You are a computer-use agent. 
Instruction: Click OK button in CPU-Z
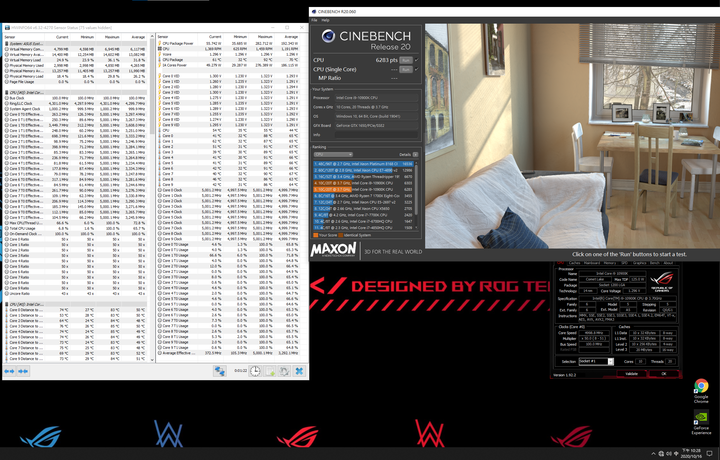(664, 374)
